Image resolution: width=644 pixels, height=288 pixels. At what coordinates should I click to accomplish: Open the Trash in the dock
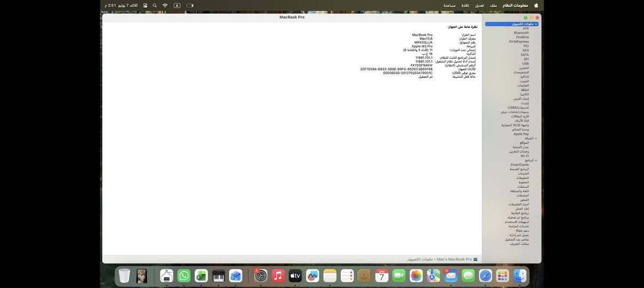[124, 276]
